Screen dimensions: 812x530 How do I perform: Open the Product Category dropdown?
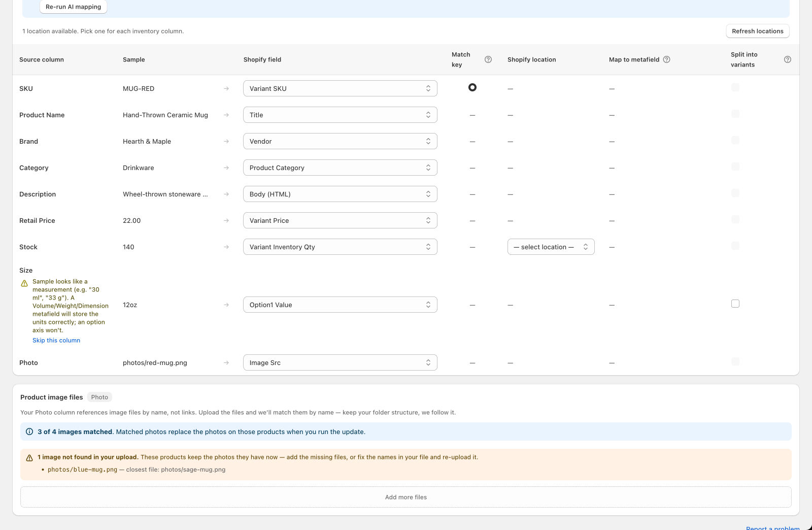click(x=340, y=168)
